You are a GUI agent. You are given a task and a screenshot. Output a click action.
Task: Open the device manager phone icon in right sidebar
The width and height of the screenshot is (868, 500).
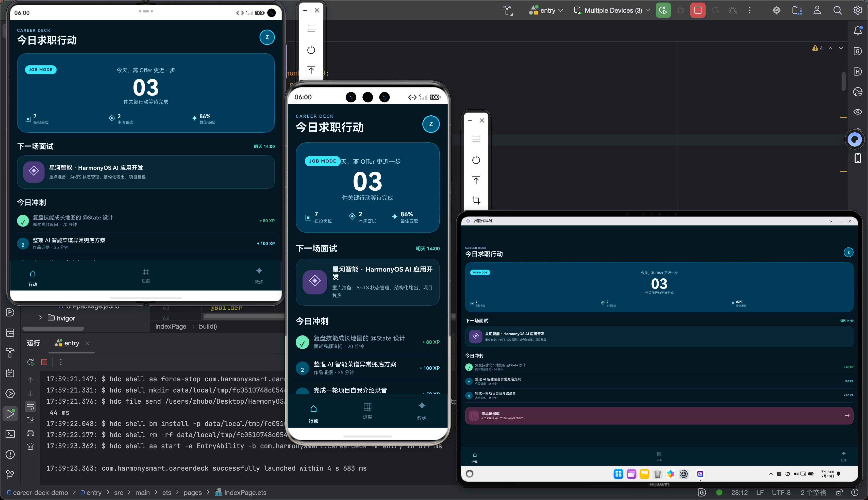tap(858, 158)
